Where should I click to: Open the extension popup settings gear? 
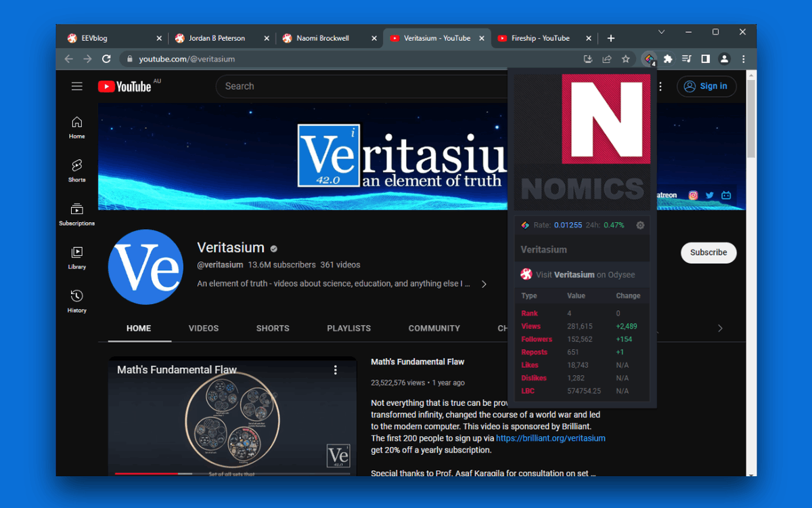tap(640, 225)
